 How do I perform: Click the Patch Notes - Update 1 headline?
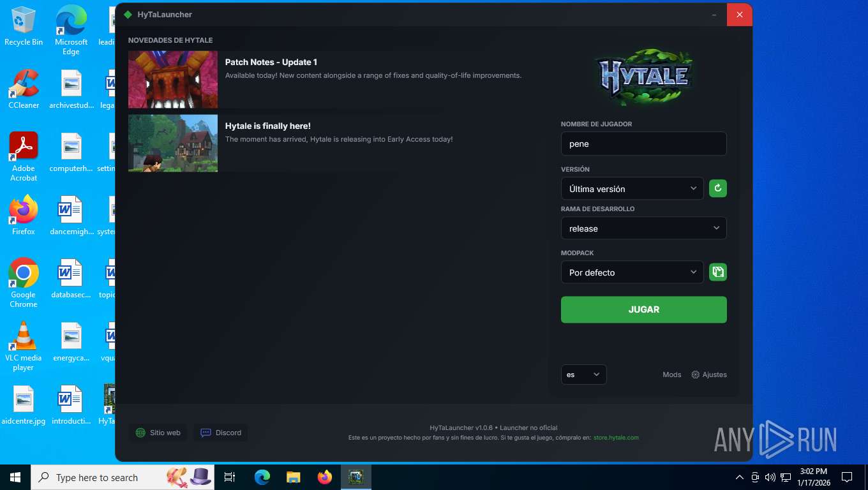[271, 62]
